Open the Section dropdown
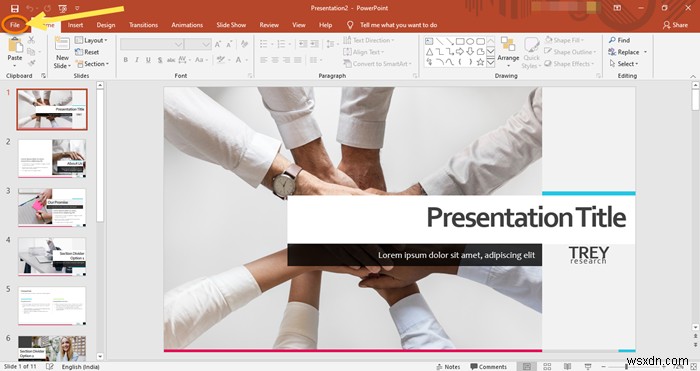The image size is (700, 371). tap(92, 64)
